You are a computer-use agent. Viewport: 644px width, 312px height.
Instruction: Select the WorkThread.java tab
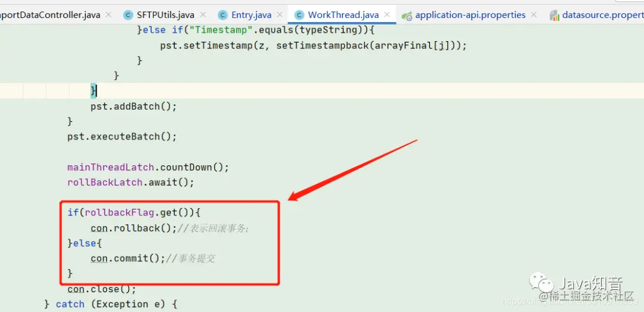tap(343, 15)
